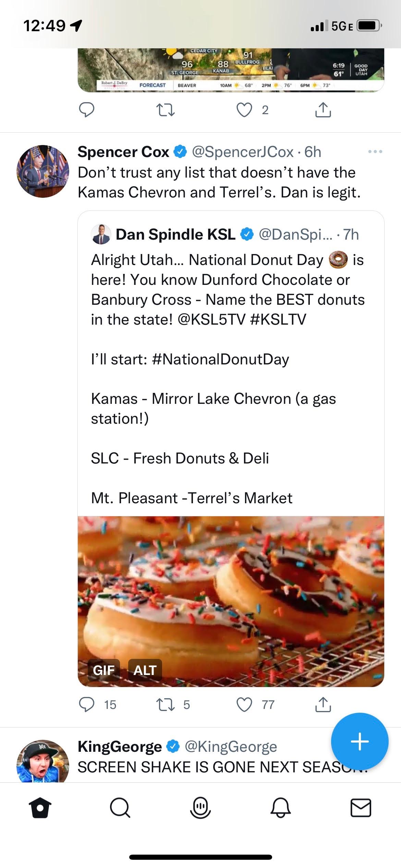Open the Messages envelope tab

tap(361, 808)
